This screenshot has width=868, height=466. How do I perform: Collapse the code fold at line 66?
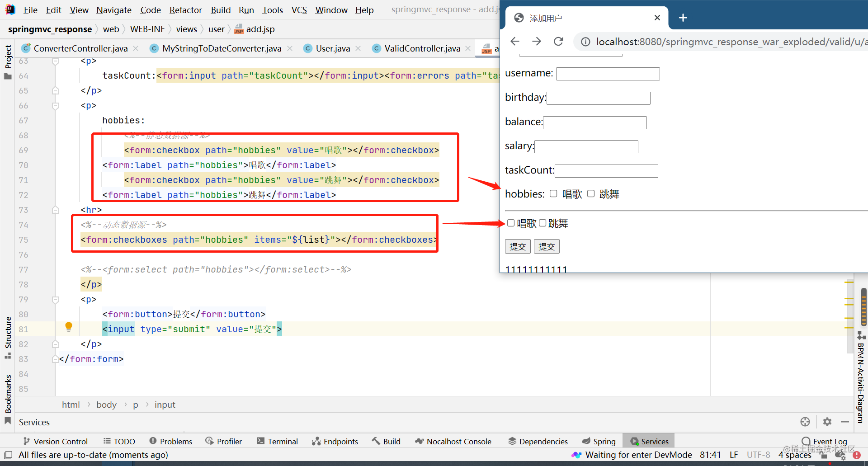[55, 106]
